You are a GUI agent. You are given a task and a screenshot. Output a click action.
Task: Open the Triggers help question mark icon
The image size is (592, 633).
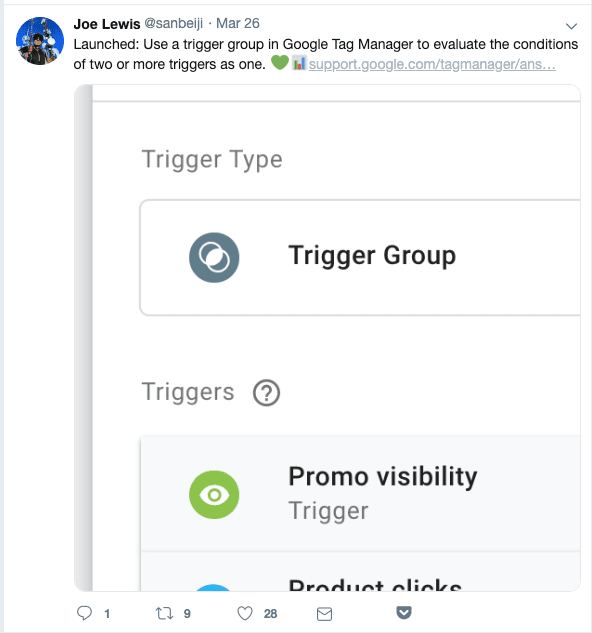(x=266, y=392)
